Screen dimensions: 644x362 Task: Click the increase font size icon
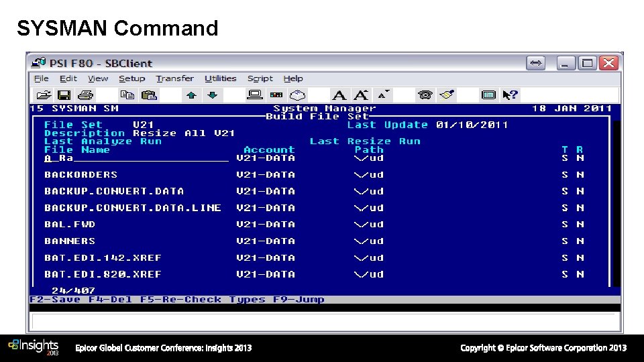pyautogui.click(x=361, y=95)
